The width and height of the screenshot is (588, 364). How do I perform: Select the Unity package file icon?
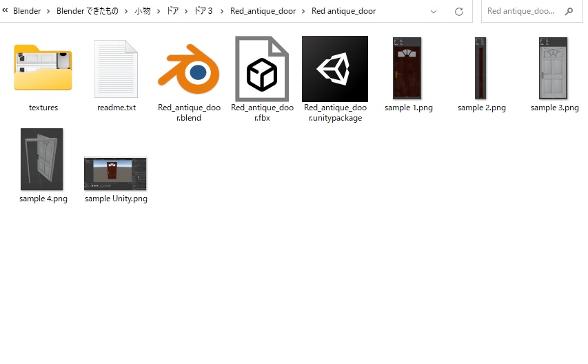coord(335,69)
